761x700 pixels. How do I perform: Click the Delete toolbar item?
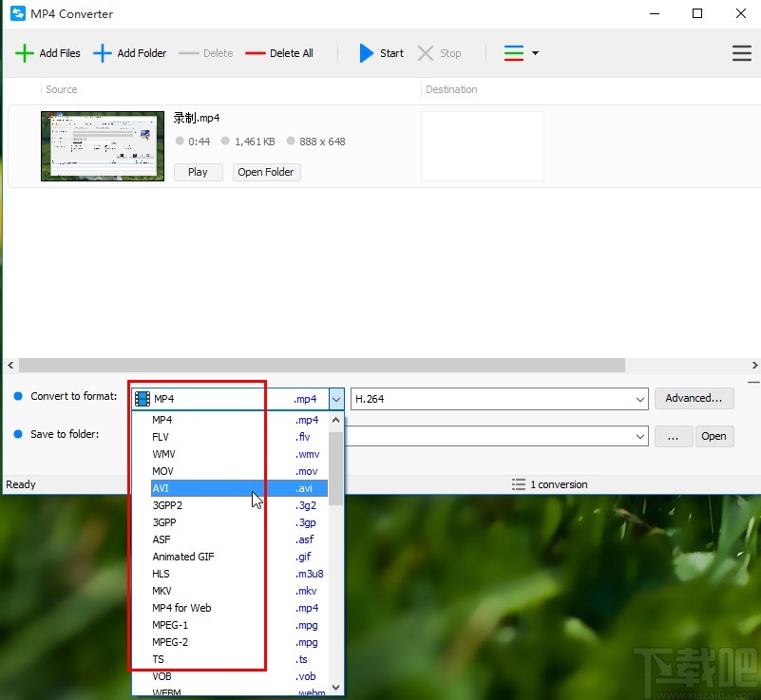coord(206,53)
